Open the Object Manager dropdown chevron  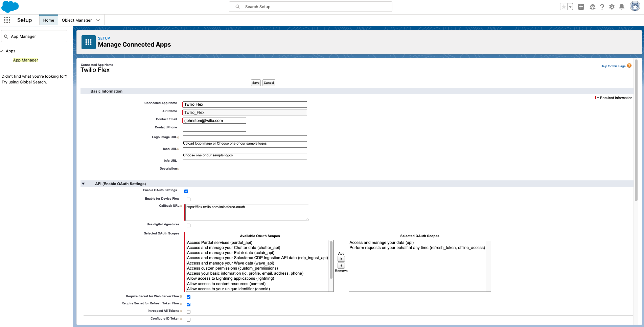[x=98, y=20]
